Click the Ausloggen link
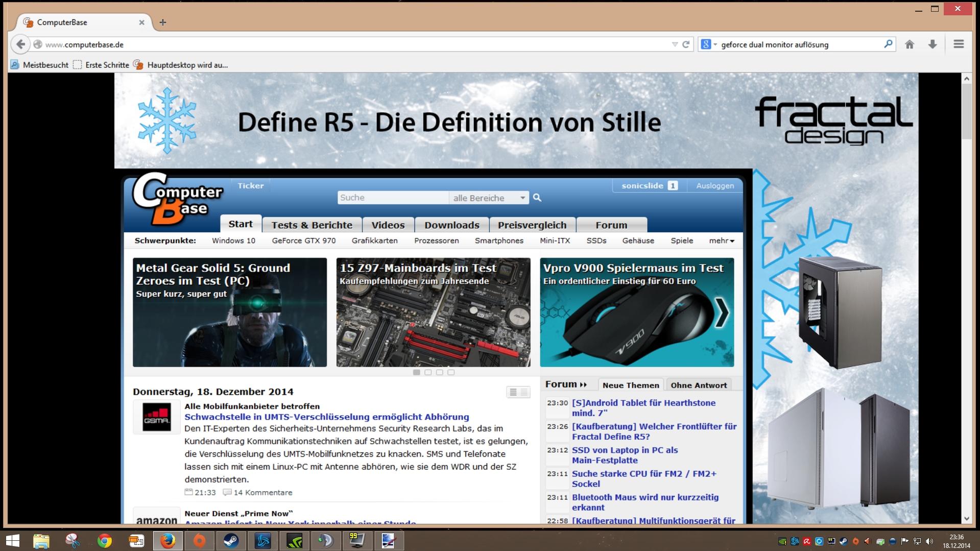The height and width of the screenshot is (551, 980). click(715, 185)
